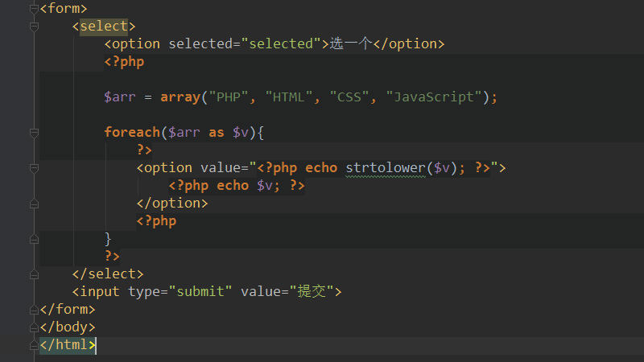
Task: Click fold marker beside closing select tag
Action: pos(34,274)
